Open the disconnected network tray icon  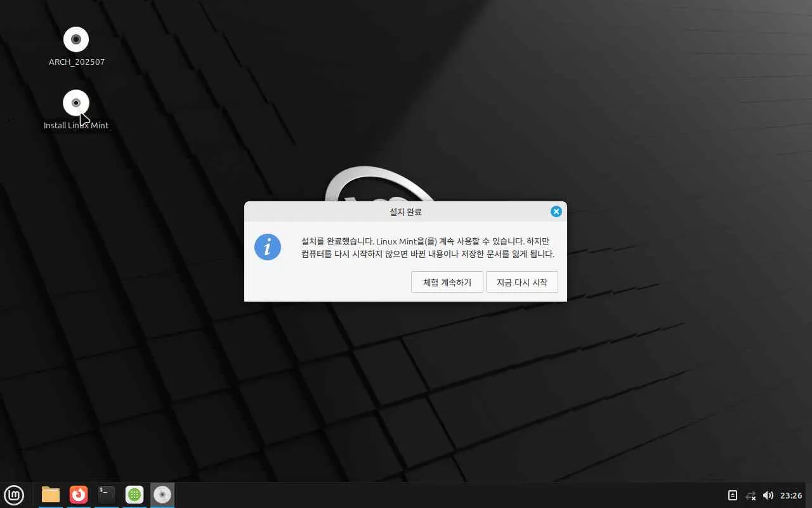[750, 495]
